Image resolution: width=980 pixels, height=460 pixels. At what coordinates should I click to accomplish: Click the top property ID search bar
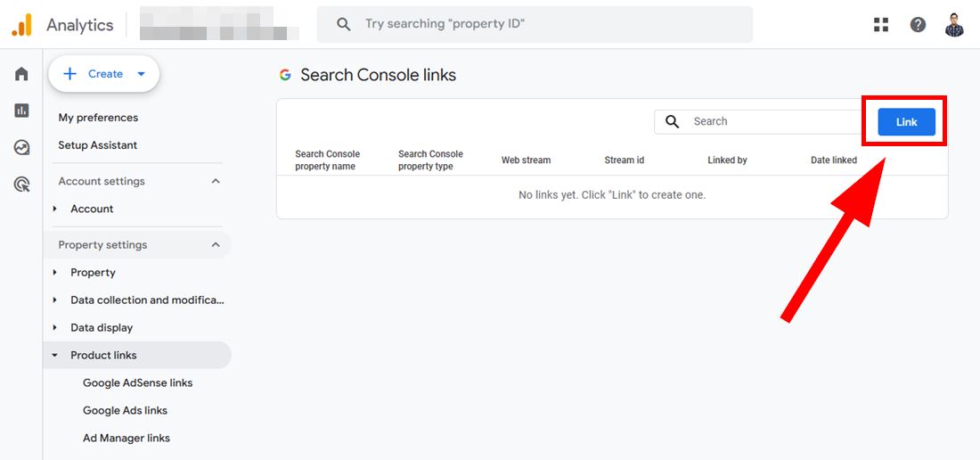tap(535, 24)
